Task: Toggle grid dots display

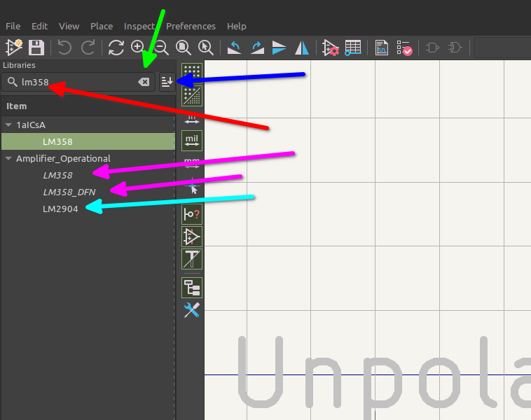Action: (192, 73)
